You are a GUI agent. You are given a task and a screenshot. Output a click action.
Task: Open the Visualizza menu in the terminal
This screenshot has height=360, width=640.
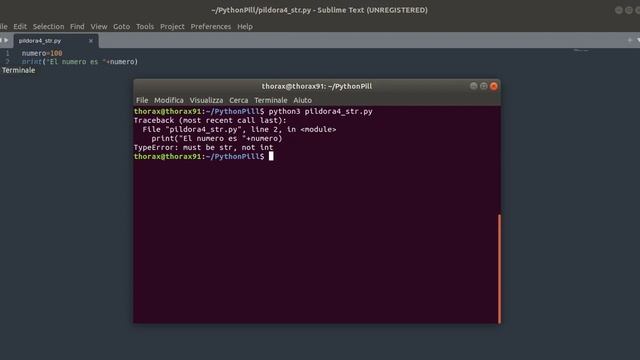[x=206, y=100]
